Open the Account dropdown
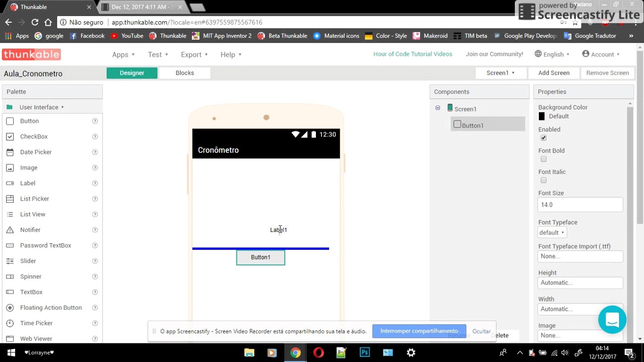The width and height of the screenshot is (644, 362). pyautogui.click(x=601, y=54)
